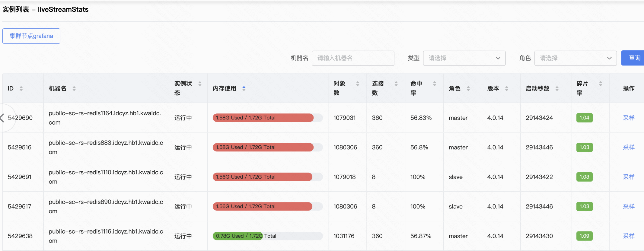The width and height of the screenshot is (644, 251).
Task: Sort table by ID column icon
Action: [x=21, y=88]
